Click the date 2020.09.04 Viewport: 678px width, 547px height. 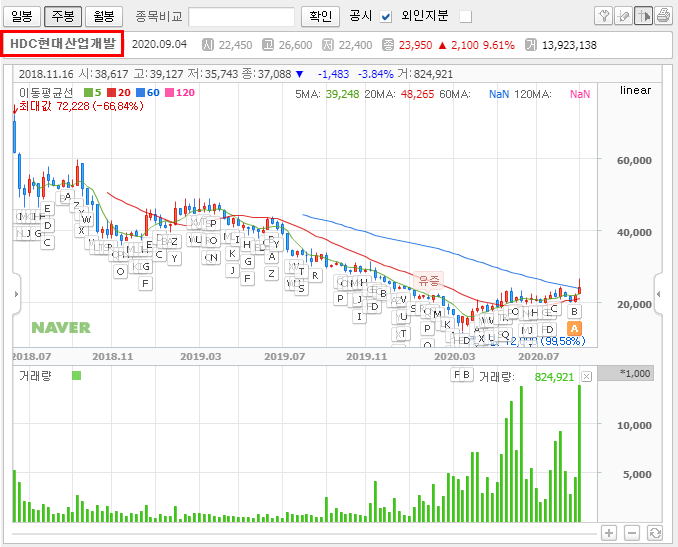[x=159, y=45]
